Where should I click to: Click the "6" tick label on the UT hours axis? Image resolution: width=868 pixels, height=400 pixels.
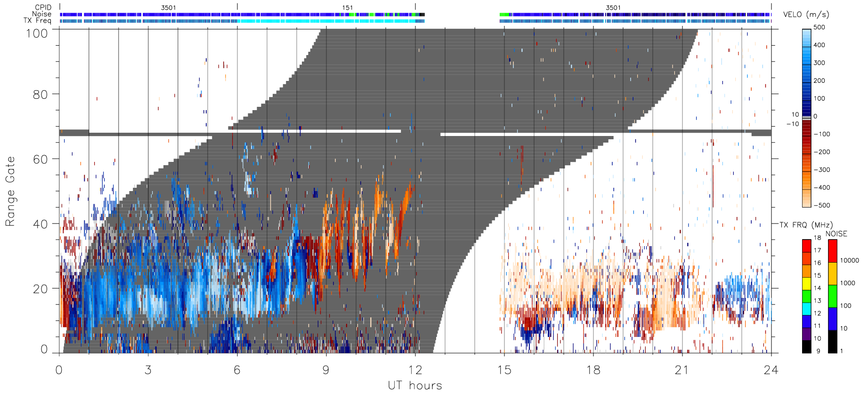tap(237, 370)
